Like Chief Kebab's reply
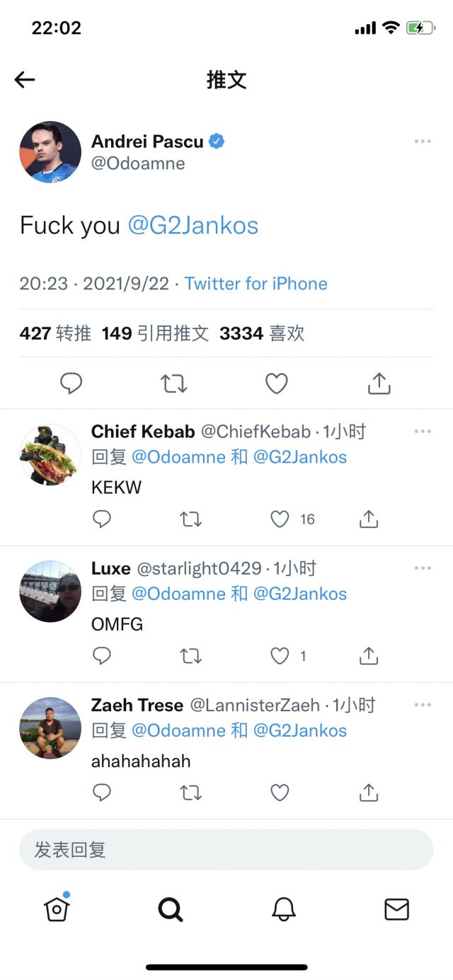Screen dimensions: 453x980 tap(280, 519)
